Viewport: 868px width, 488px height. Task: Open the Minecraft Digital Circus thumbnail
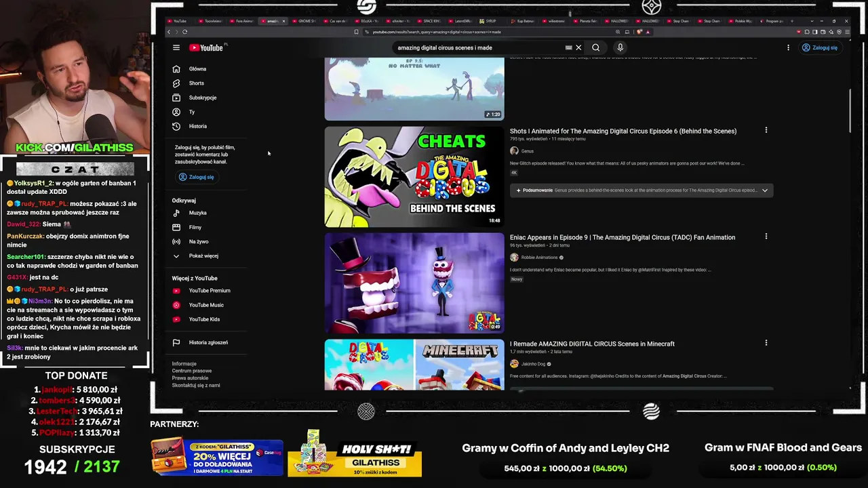pyautogui.click(x=414, y=365)
